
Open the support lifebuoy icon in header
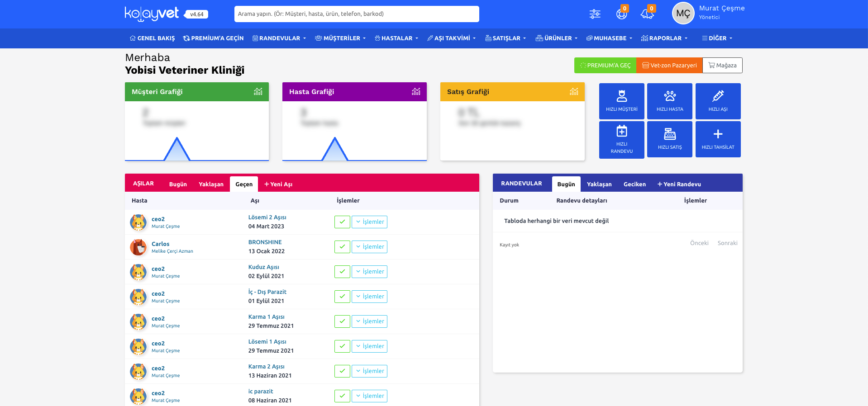coord(622,14)
